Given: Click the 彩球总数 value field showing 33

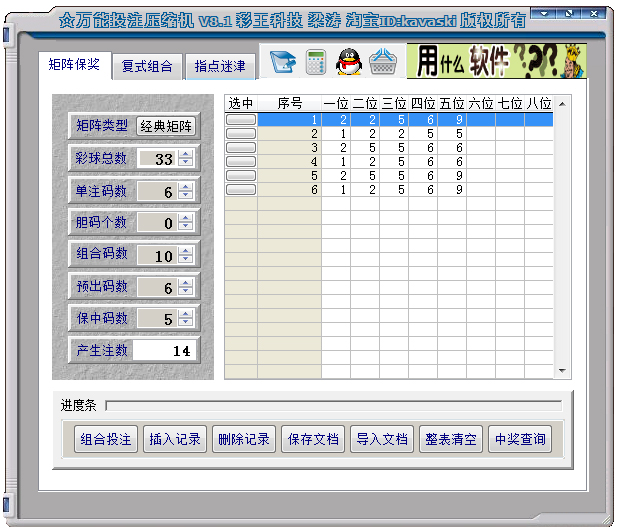Looking at the screenshot, I should pos(158,158).
